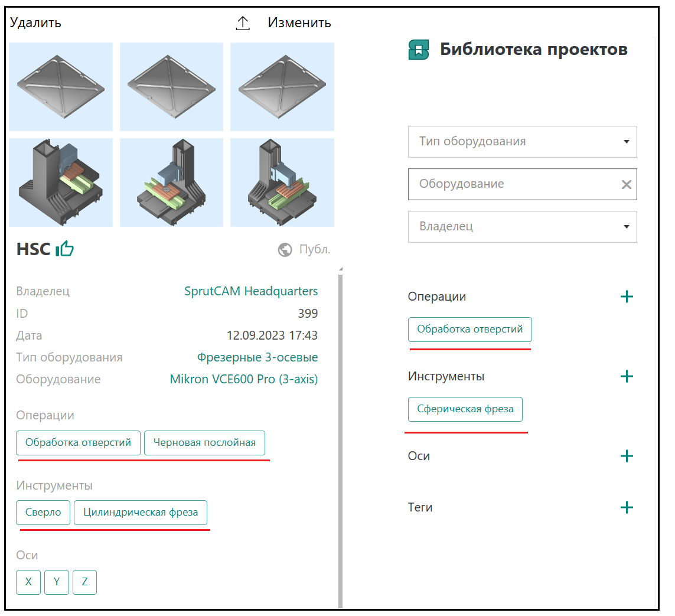The image size is (675, 616).
Task: Add an Инструменты filter with plus icon
Action: [627, 376]
